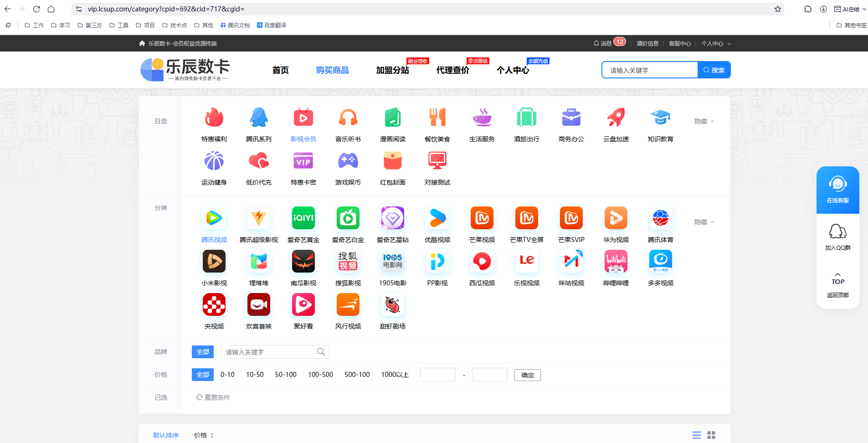Open the 乐视视频 Le icon
The height and width of the screenshot is (443, 868).
(527, 261)
